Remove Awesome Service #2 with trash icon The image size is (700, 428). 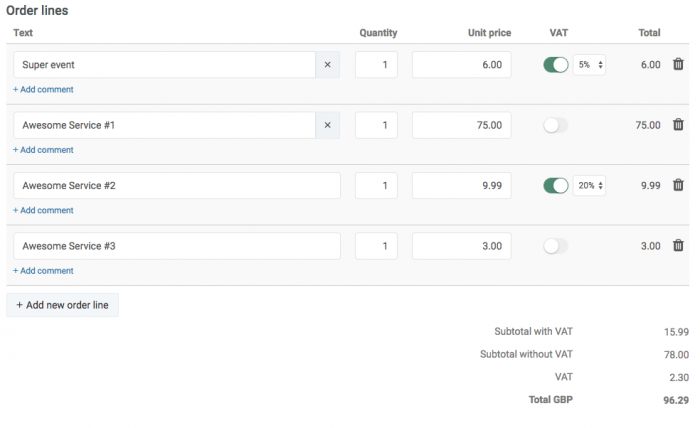point(678,185)
